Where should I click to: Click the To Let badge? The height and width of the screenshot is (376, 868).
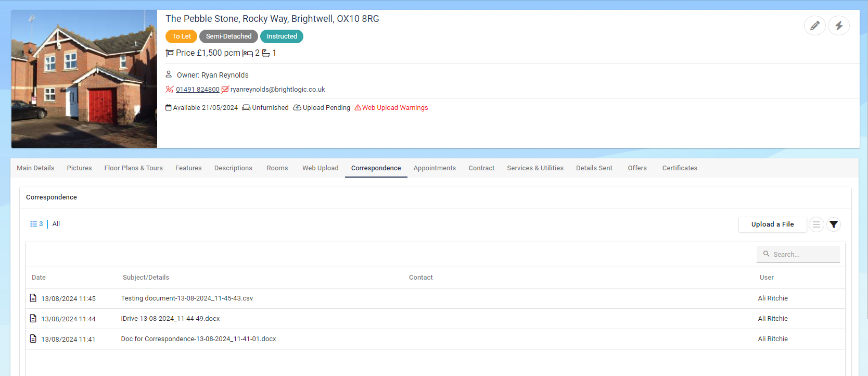[182, 36]
